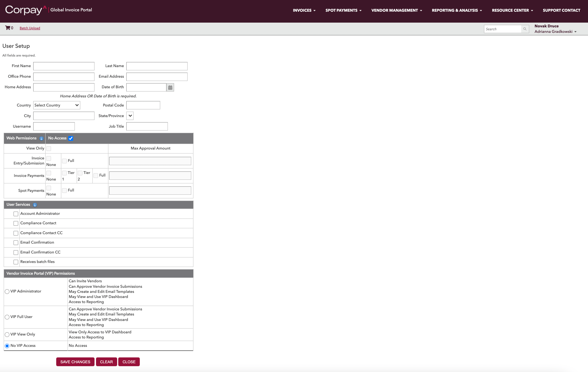
Task: Click the search magnifier icon
Action: pos(525,29)
